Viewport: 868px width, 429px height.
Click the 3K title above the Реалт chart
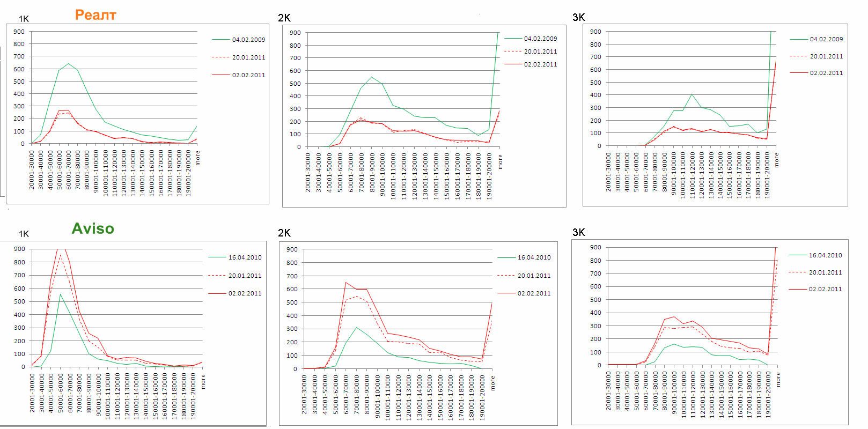pos(579,17)
